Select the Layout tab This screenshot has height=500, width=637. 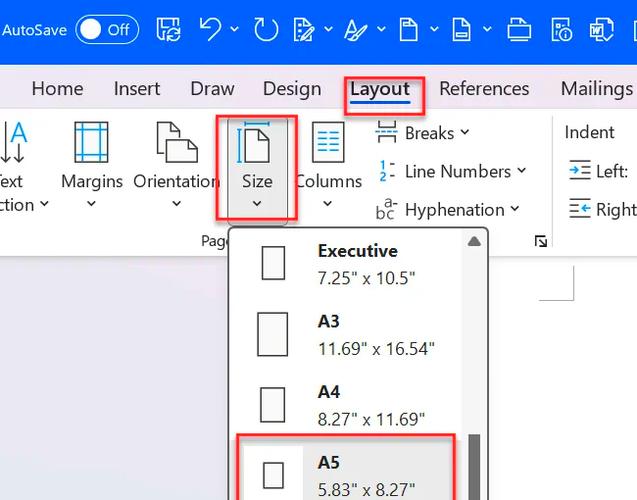pyautogui.click(x=380, y=90)
